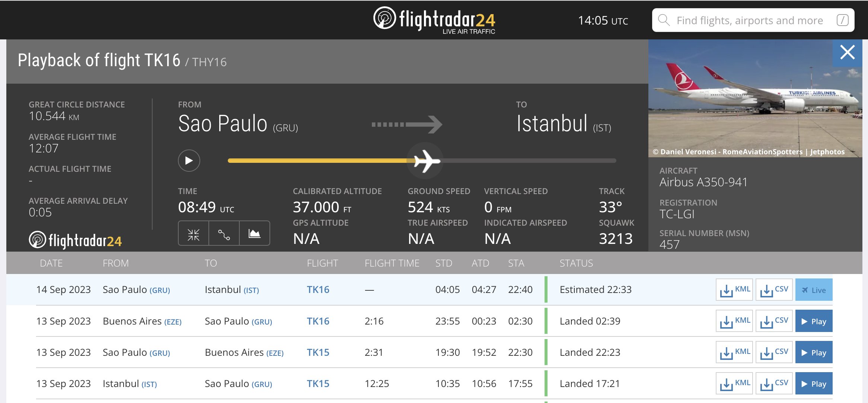
Task: Click Estimated 22:33 status text
Action: pos(596,290)
